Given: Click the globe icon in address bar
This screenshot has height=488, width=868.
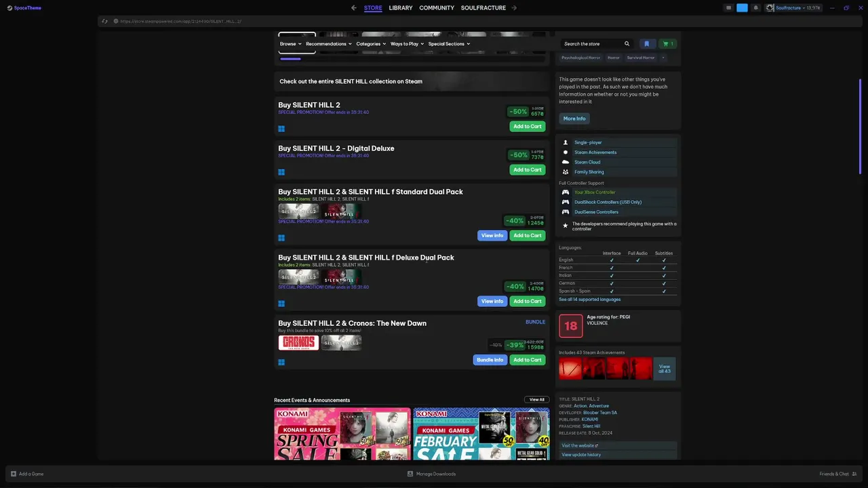Looking at the screenshot, I should [x=116, y=21].
